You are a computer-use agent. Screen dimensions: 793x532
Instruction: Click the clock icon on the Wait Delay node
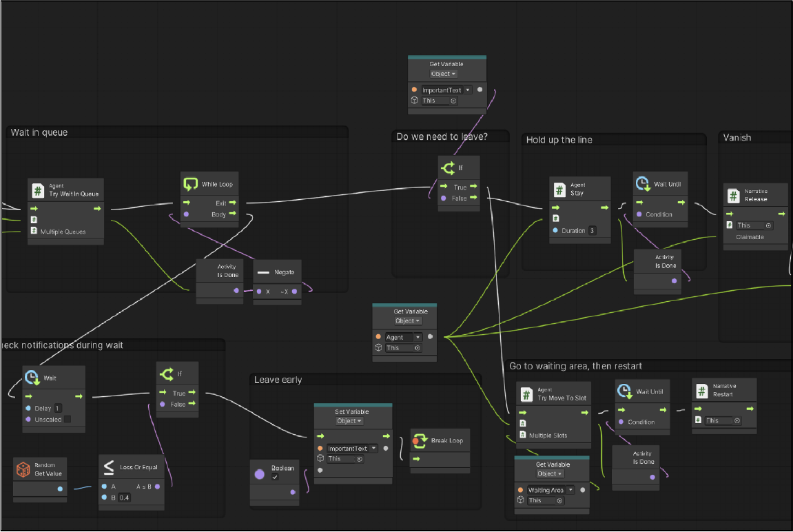32,378
